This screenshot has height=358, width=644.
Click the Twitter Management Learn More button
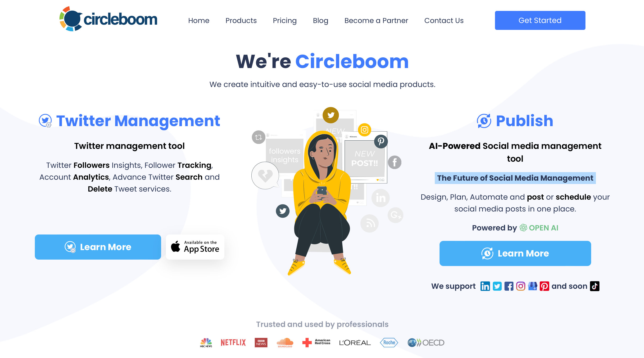98,247
